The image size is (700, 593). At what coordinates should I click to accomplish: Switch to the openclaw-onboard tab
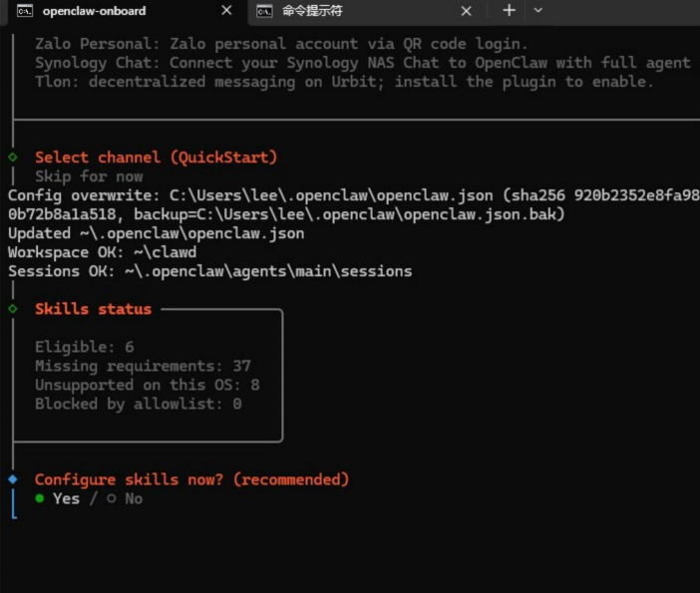95,11
